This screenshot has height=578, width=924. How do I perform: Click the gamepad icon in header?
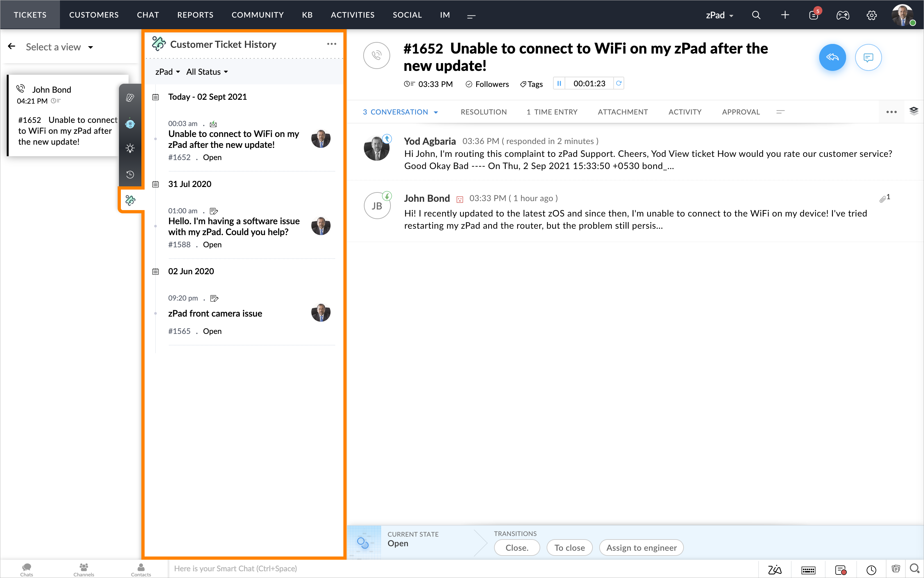[x=842, y=15]
